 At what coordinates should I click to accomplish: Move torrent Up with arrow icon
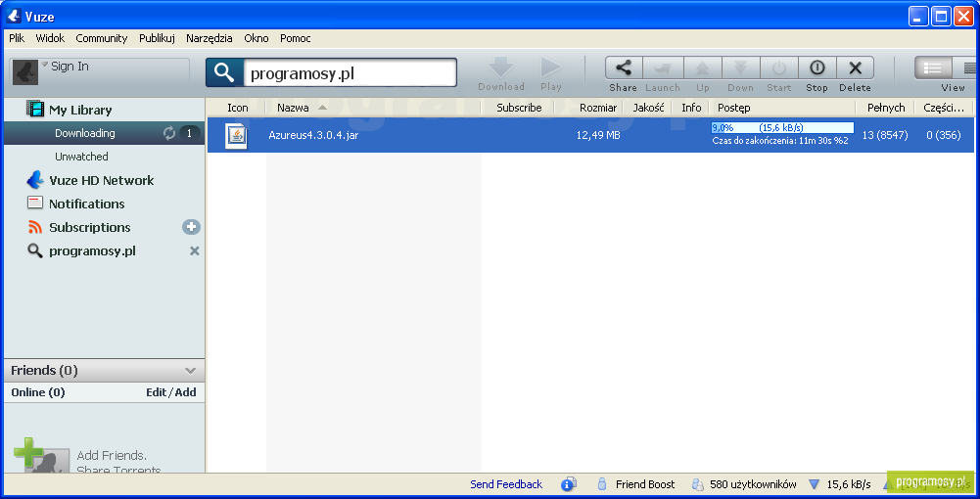(703, 68)
